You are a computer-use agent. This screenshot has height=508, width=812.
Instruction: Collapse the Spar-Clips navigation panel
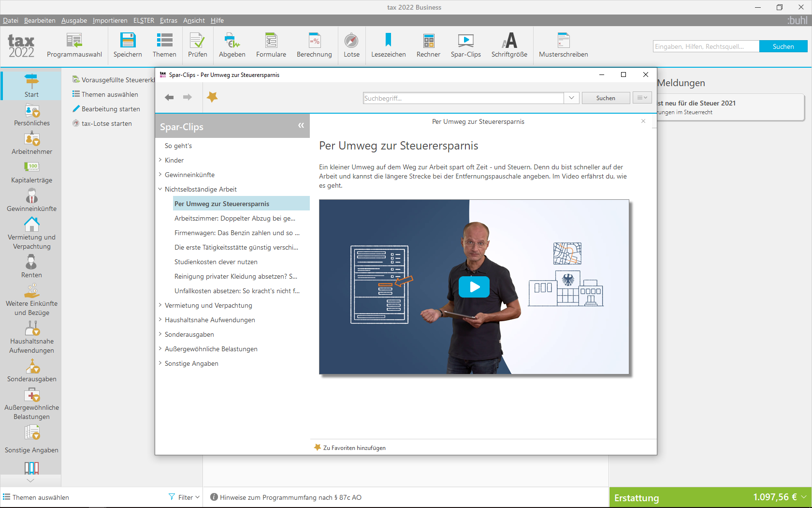click(x=301, y=125)
